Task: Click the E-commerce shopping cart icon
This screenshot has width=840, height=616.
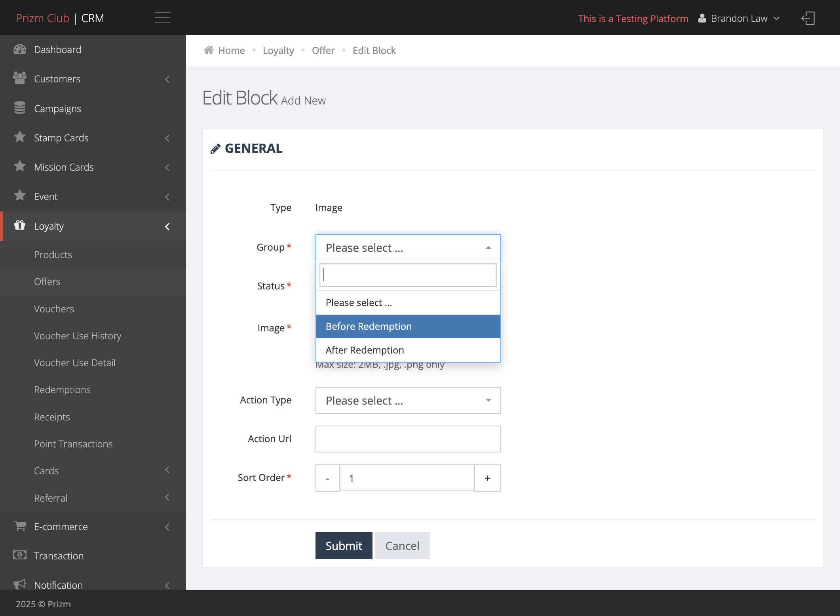Action: 20,526
